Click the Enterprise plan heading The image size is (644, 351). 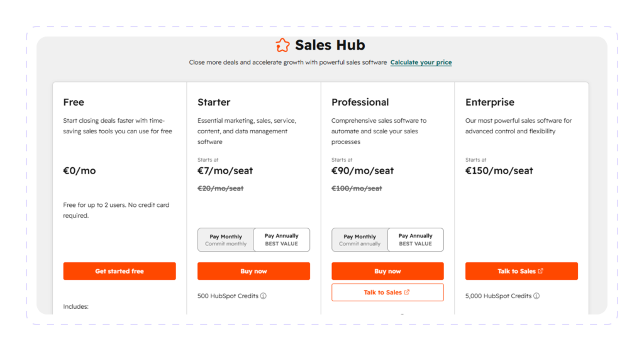[x=489, y=102]
